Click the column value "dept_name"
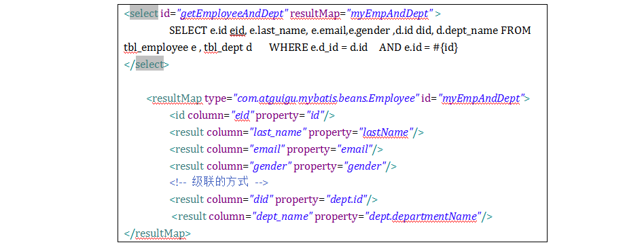Image resolution: width=644 pixels, height=247 pixels. [x=283, y=216]
